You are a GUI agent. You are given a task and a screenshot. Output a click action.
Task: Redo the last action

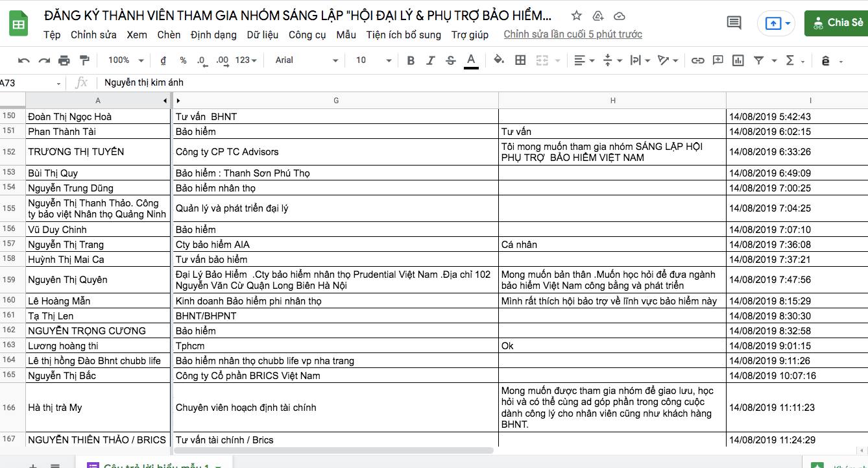44,60
